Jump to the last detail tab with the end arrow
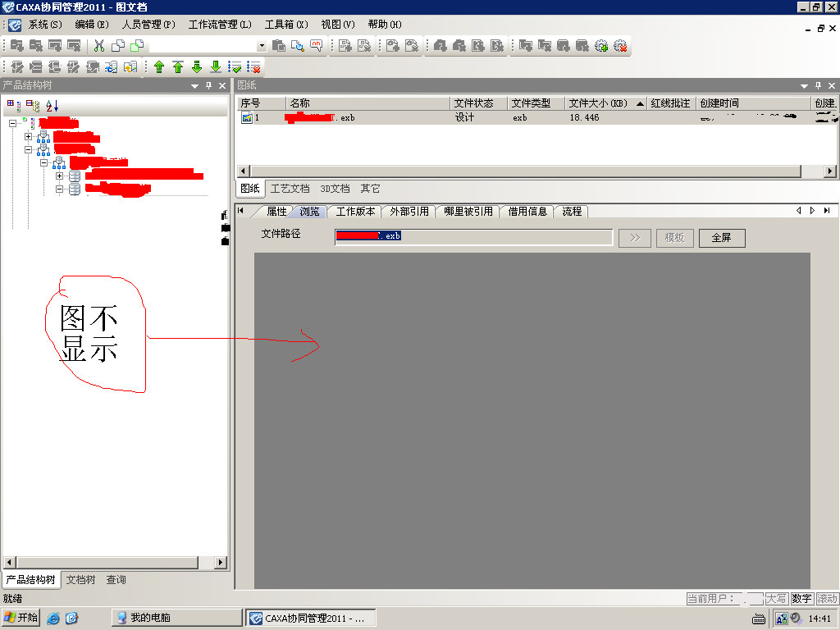 click(827, 211)
